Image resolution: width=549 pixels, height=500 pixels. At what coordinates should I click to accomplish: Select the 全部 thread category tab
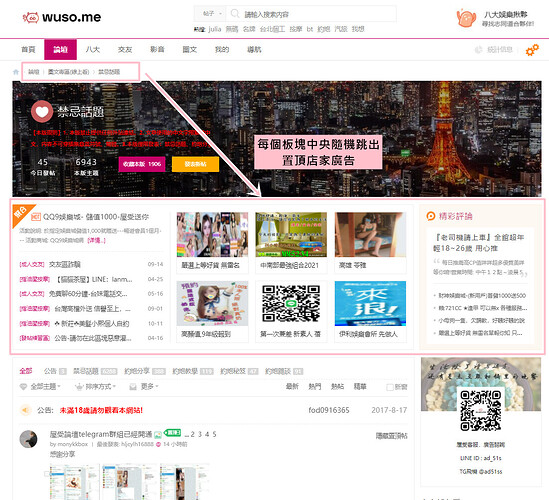tap(26, 371)
